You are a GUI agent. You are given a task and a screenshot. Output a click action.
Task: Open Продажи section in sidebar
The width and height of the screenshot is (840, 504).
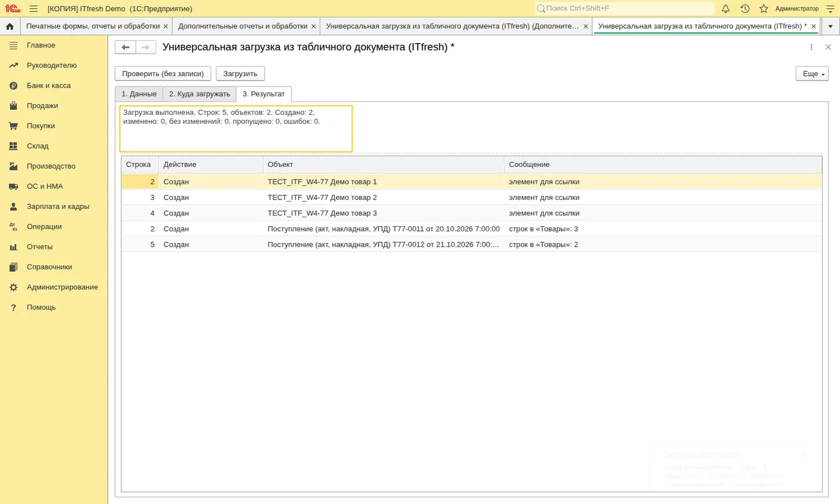click(x=43, y=106)
